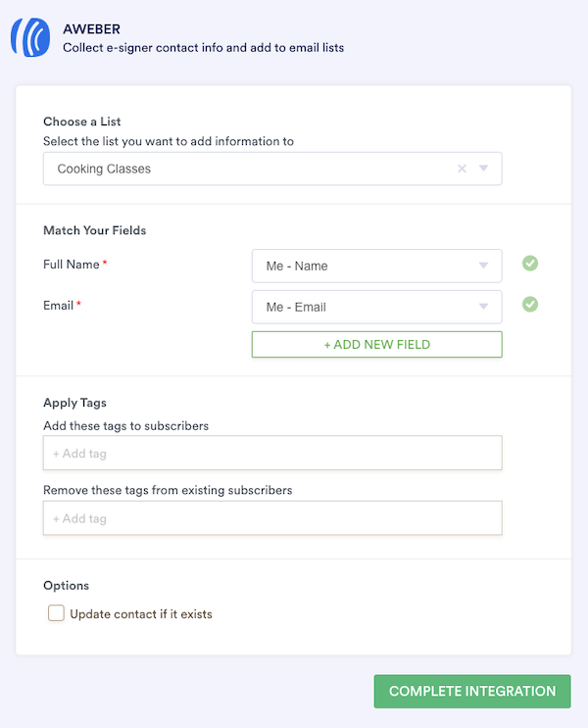
Task: Click the green checkmark beside Full Name
Action: 530,264
